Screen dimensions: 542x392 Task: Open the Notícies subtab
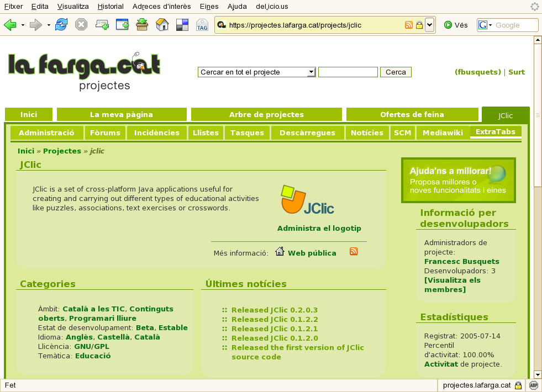pos(367,133)
